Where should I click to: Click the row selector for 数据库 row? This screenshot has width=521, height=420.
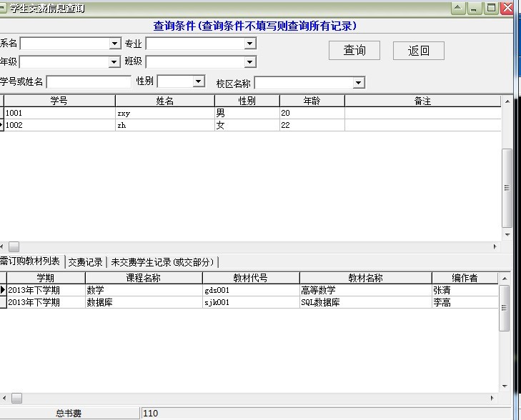click(3, 302)
